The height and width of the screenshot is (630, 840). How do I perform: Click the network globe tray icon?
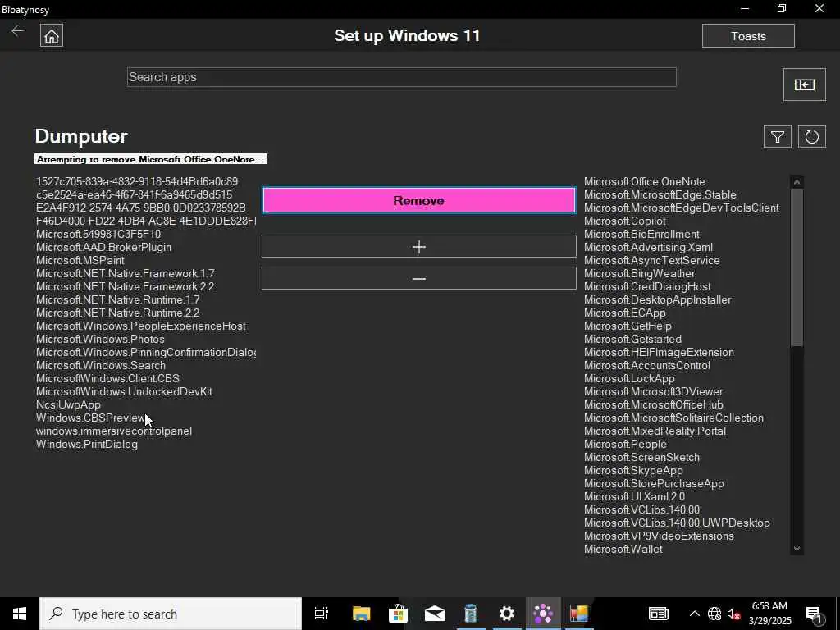click(x=714, y=614)
